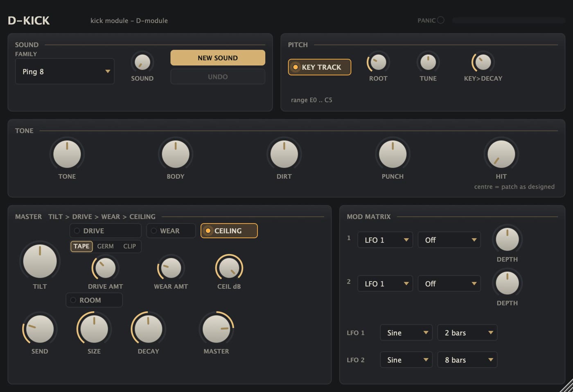Click the TUNE knob
Screen dimensions: 573x392
point(428,62)
